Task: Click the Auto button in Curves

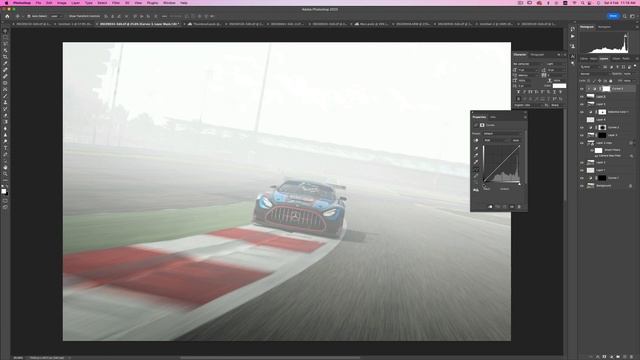Action: coord(516,140)
